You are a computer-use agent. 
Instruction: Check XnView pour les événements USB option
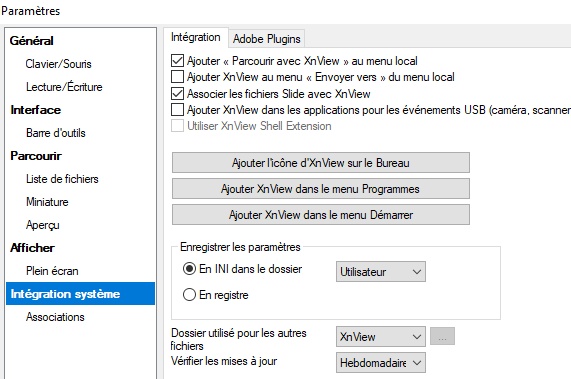[x=177, y=110]
